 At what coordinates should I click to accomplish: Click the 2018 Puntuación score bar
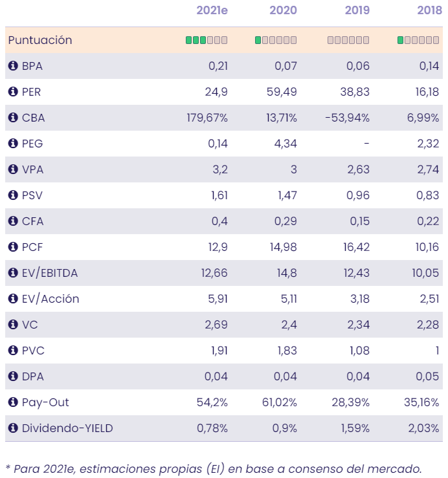pos(418,40)
